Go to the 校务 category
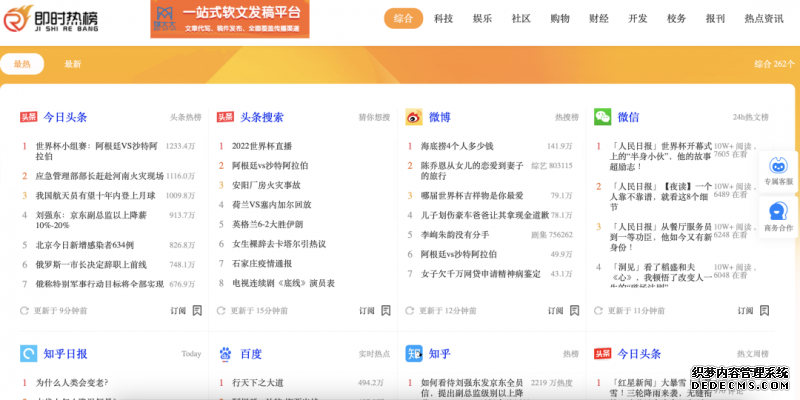 676,19
